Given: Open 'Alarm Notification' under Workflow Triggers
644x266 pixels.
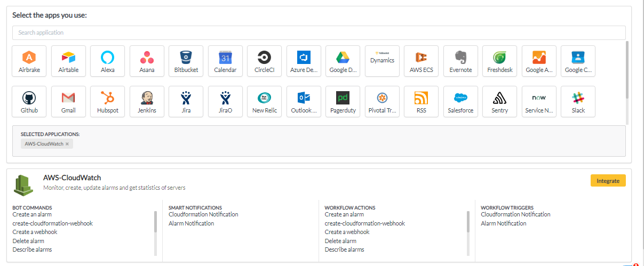Looking at the screenshot, I should 504,223.
